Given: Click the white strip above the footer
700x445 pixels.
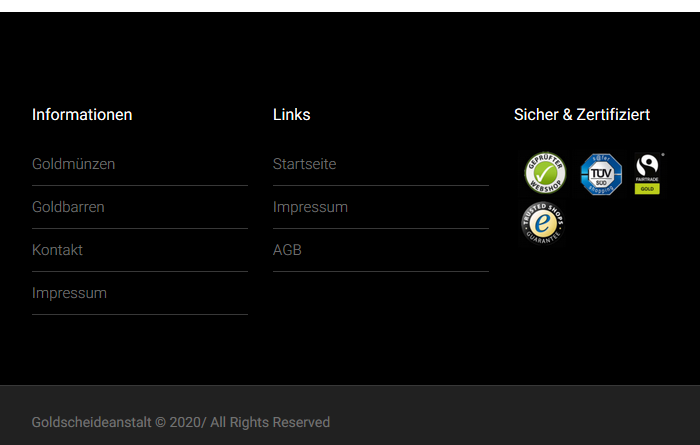Looking at the screenshot, I should [350, 6].
